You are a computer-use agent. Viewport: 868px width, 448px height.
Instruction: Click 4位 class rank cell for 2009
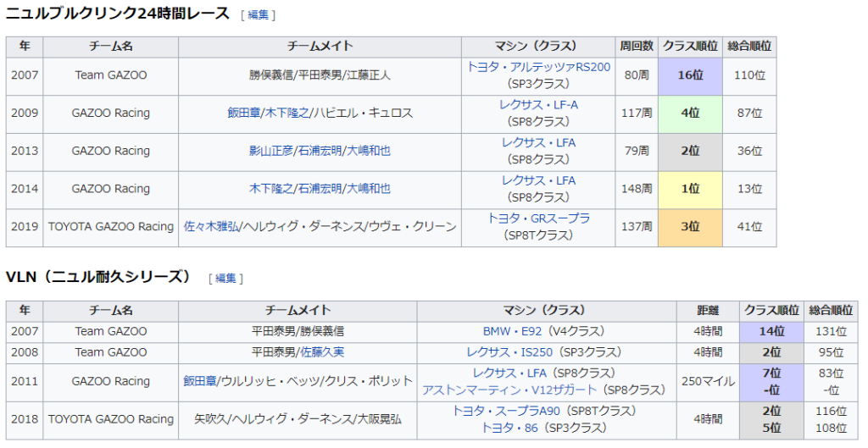point(690,114)
